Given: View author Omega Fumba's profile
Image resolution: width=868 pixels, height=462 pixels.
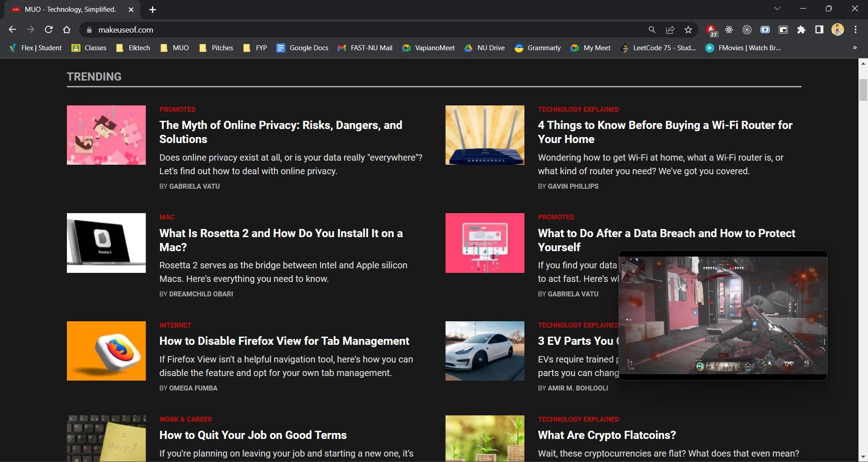Looking at the screenshot, I should (x=193, y=388).
